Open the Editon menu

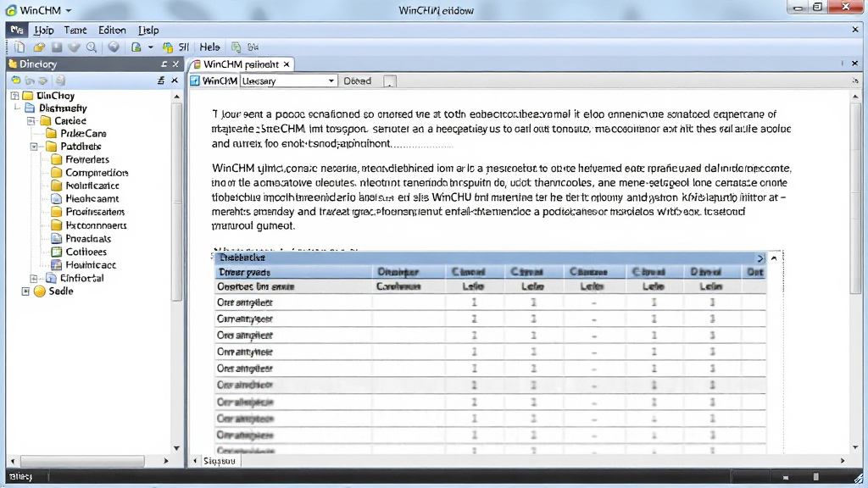click(x=112, y=30)
